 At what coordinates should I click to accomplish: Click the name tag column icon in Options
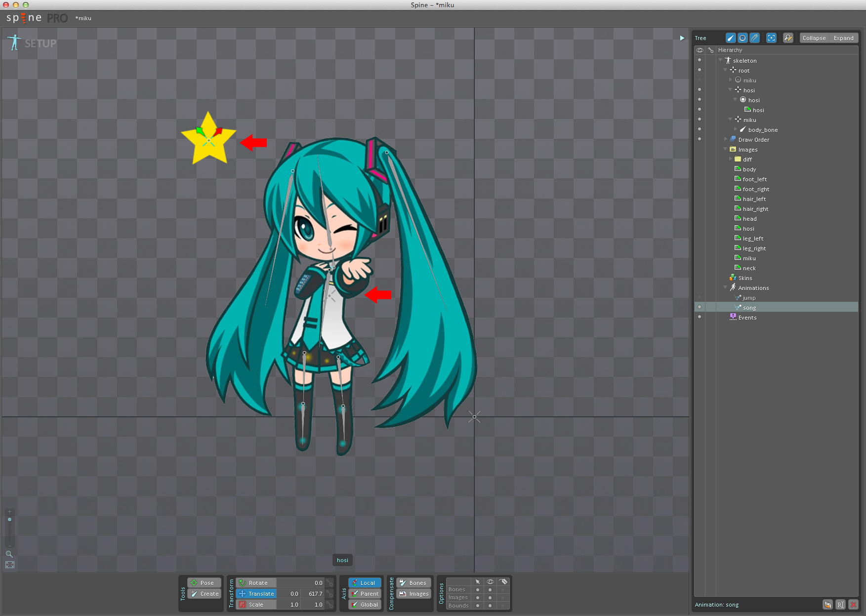point(503,582)
